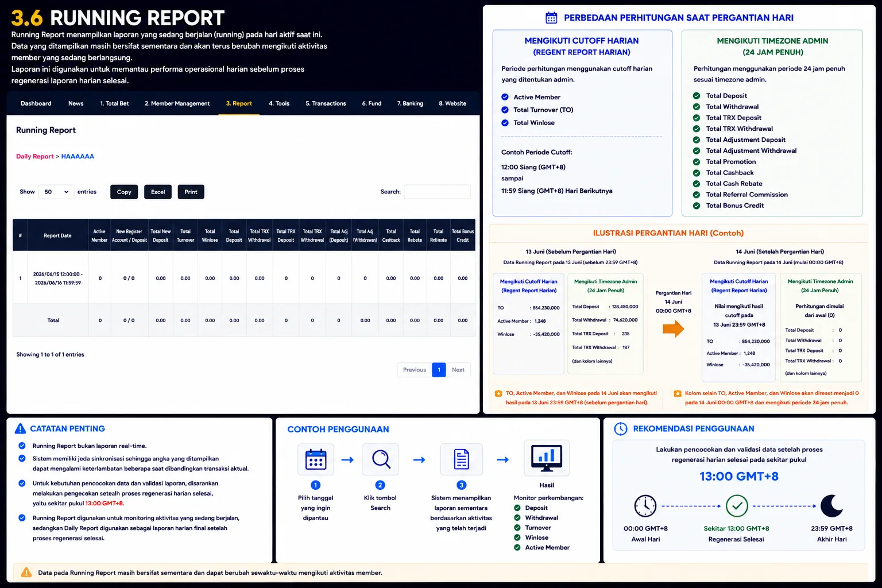Open the 4. Tools menu
The width and height of the screenshot is (882, 588).
[279, 103]
